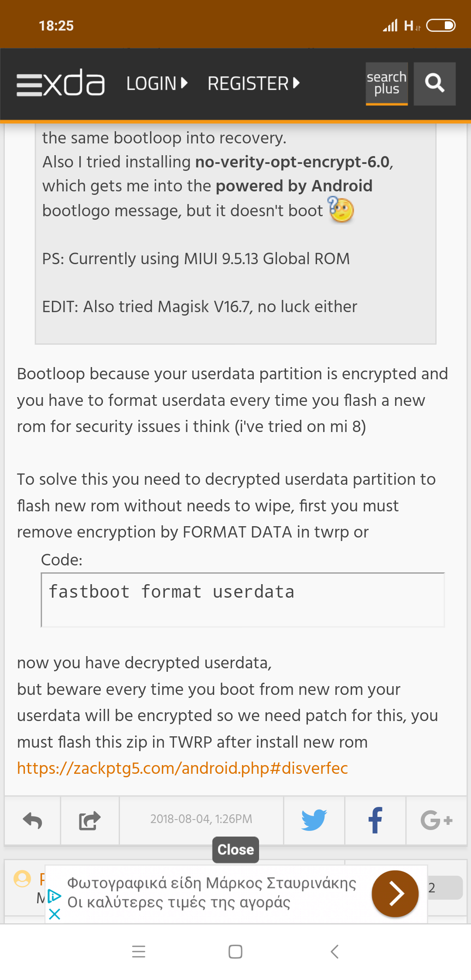Tap the reply arrow icon
This screenshot has width=471, height=980.
(x=33, y=820)
